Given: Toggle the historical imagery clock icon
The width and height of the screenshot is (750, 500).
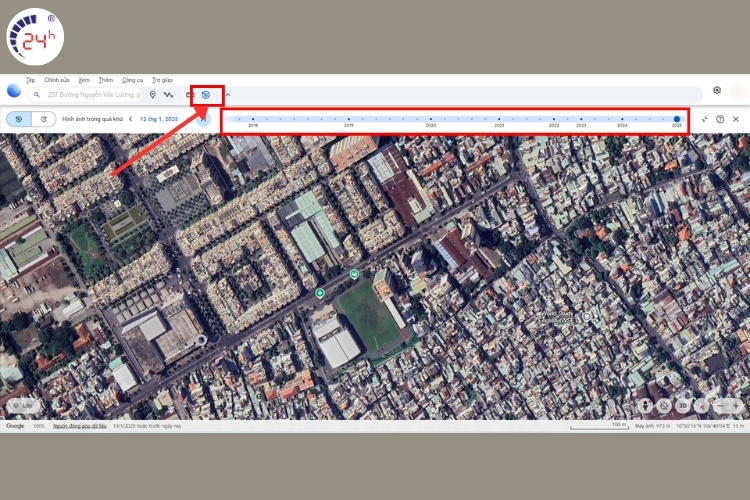Looking at the screenshot, I should point(206,95).
